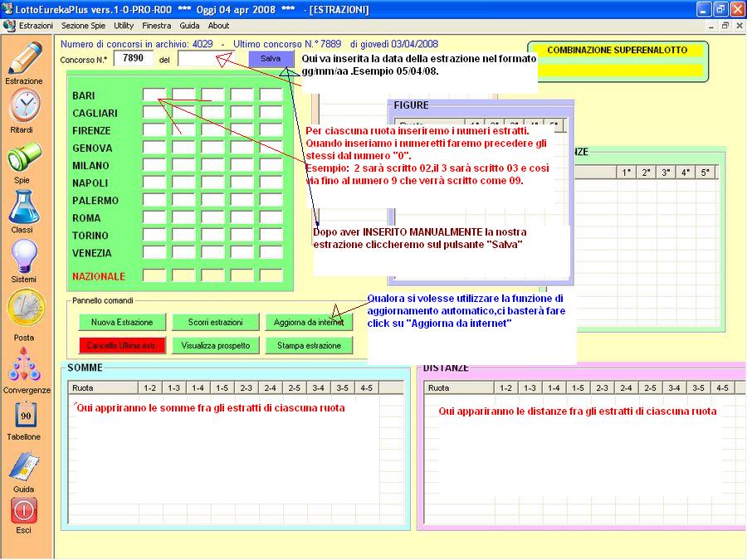Open the Finestra menu
747x560 pixels.
[156, 26]
